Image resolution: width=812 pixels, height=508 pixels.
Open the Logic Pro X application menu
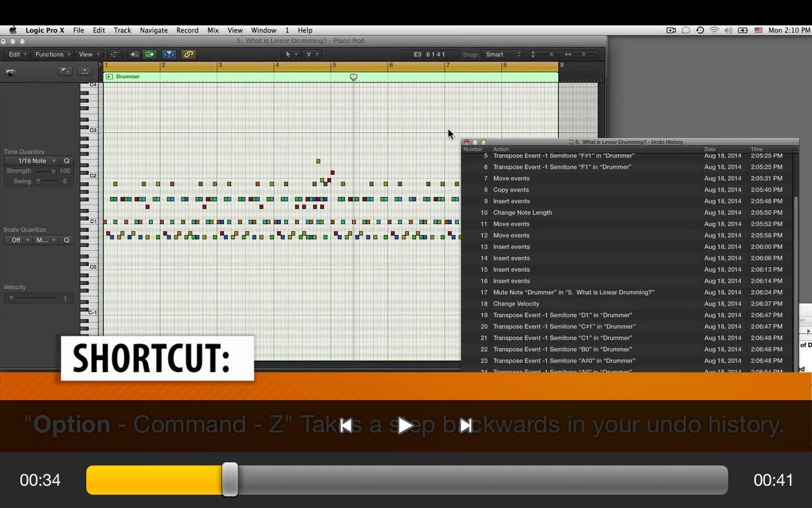44,30
